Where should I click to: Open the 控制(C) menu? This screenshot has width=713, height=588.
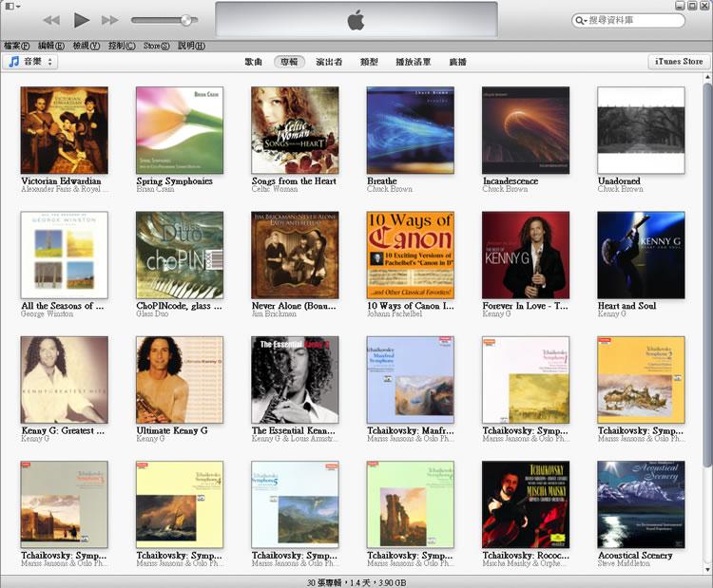(x=122, y=46)
